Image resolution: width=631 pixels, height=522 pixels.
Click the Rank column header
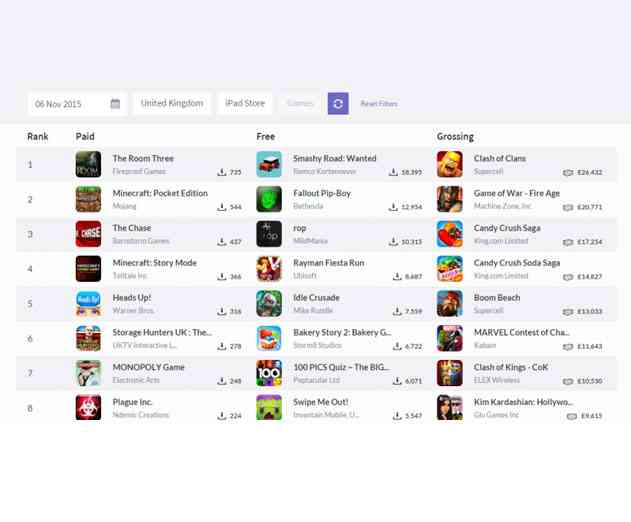[38, 136]
